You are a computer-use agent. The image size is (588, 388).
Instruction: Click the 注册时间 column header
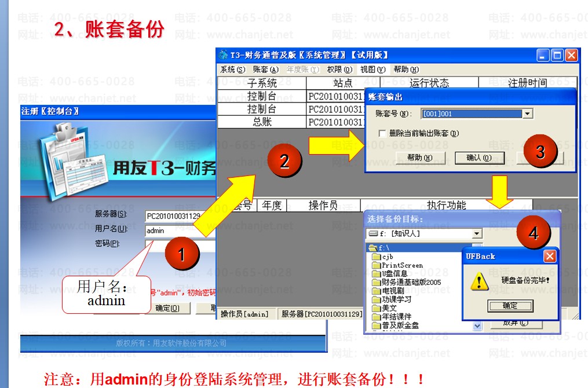pos(528,83)
